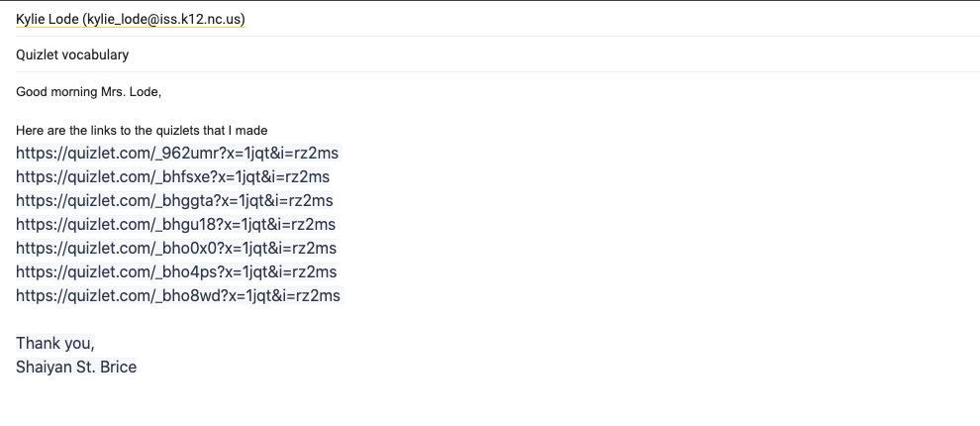The image size is (980, 426).
Task: Place cursor in the Good morning greeting line
Action: pyautogui.click(x=88, y=92)
